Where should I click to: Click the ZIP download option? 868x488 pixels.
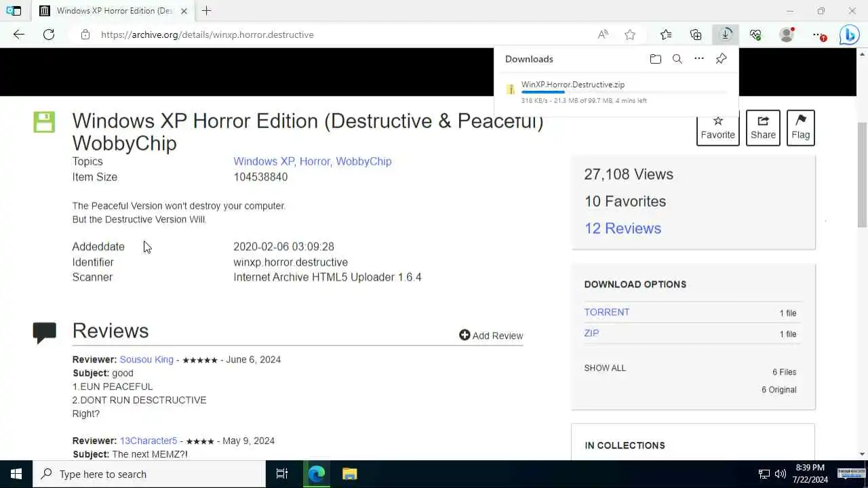[x=591, y=333]
